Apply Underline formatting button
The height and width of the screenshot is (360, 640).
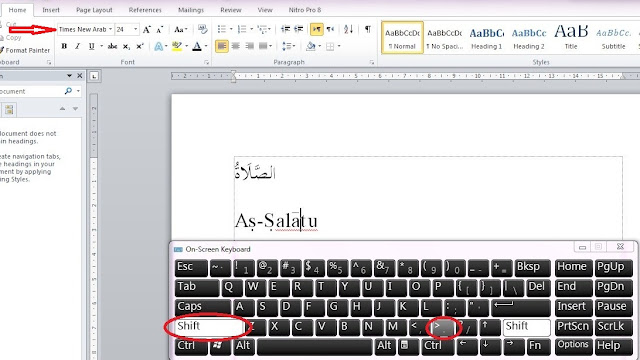coord(91,46)
